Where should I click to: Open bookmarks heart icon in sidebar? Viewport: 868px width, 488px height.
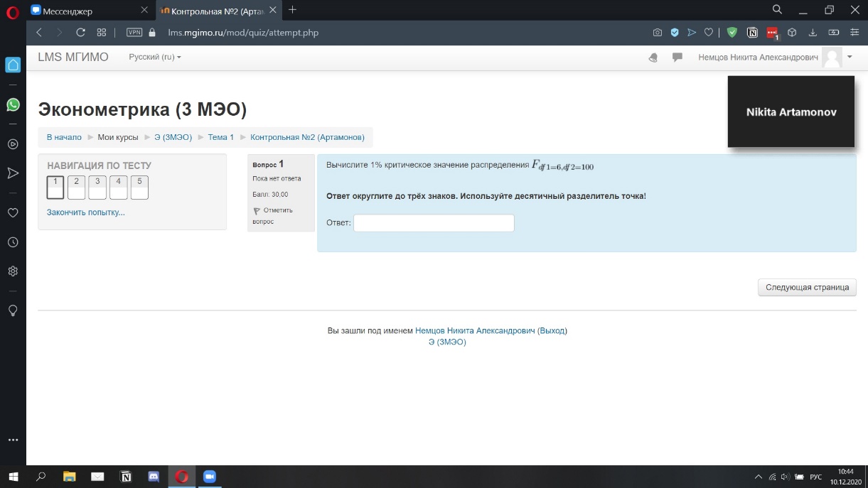pyautogui.click(x=13, y=212)
